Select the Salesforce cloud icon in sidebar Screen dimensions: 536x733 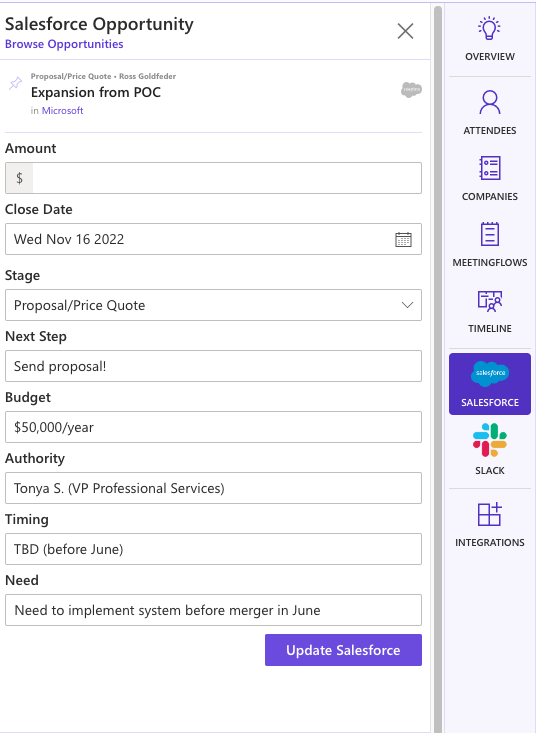tap(490, 374)
